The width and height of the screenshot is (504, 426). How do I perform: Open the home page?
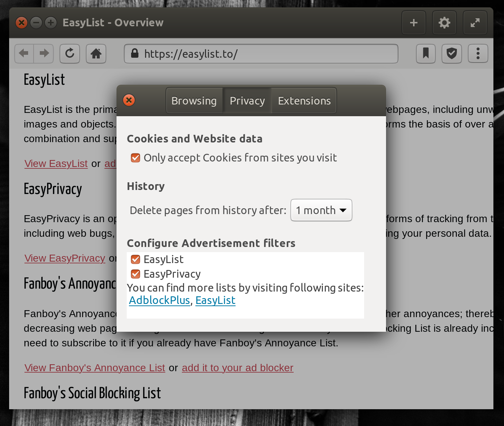pos(96,54)
